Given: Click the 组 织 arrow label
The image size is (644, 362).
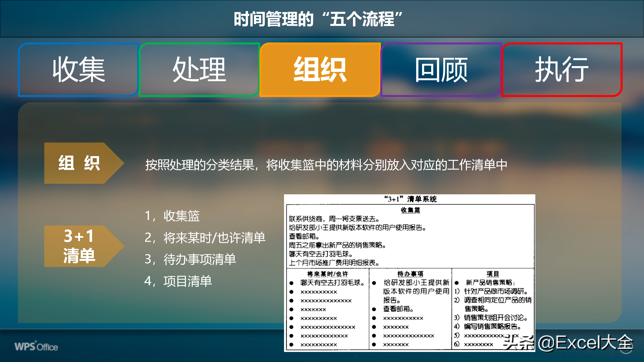Looking at the screenshot, I should 79,163.
